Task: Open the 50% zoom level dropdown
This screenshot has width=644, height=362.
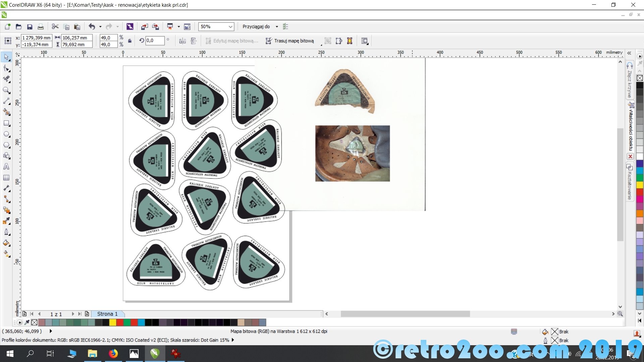Action: coord(230,26)
